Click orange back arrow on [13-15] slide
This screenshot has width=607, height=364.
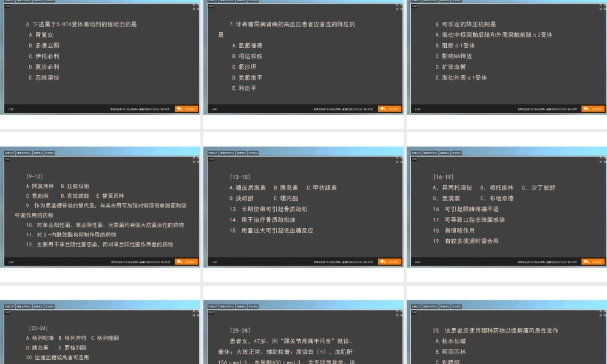click(x=390, y=262)
